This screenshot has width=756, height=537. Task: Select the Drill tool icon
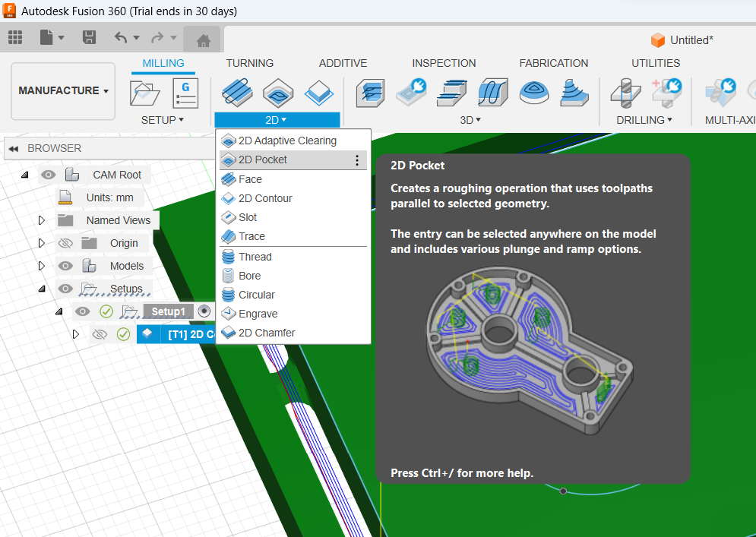coord(625,93)
